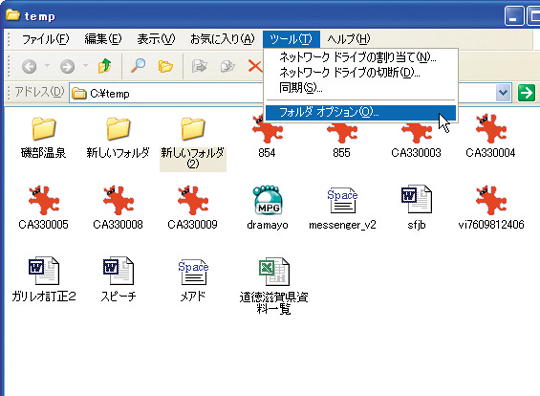Select the vi7609812406 image file

click(491, 208)
